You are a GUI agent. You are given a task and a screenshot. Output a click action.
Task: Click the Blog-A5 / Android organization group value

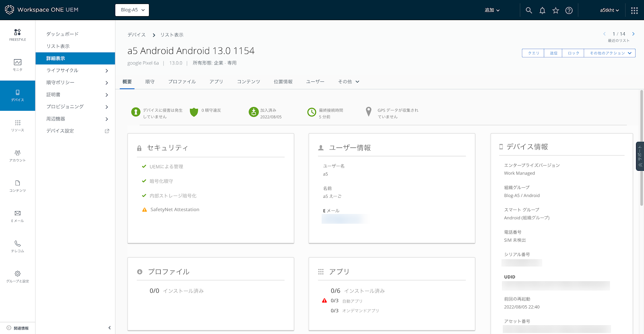[x=522, y=196]
